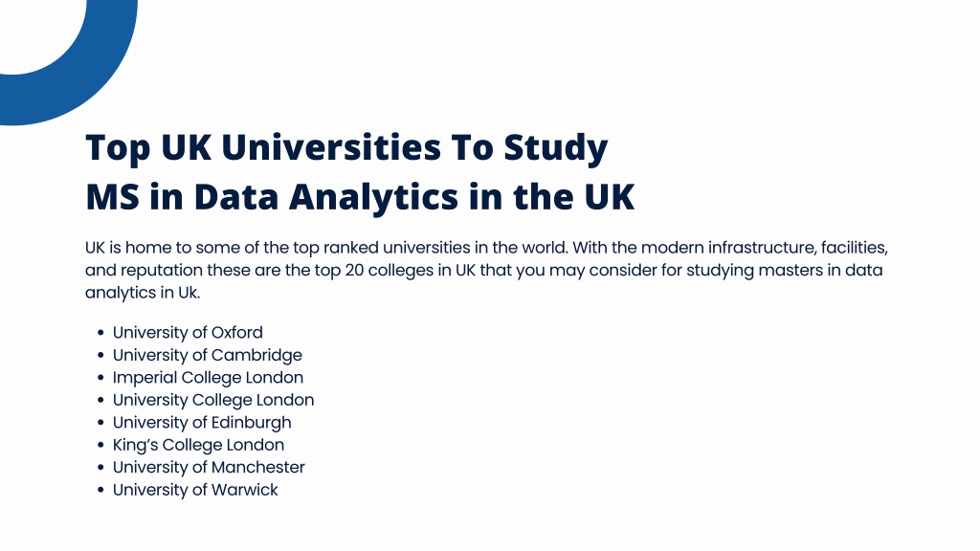Click the intro paragraph starting 'UK is home'
The width and height of the screenshot is (980, 551).
coord(486,270)
